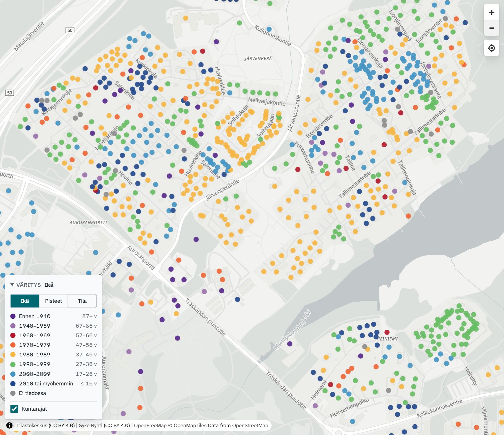Click the Matalajärventie street label

point(29,36)
